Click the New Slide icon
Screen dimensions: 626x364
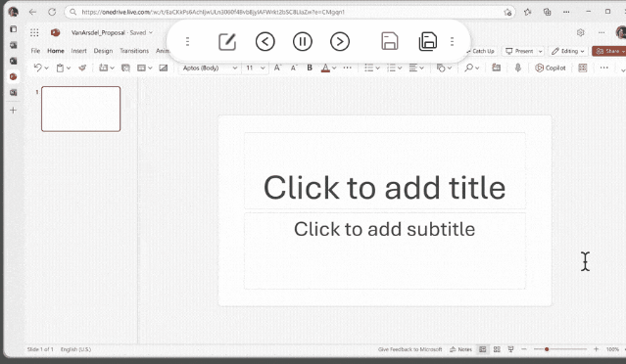click(x=104, y=68)
